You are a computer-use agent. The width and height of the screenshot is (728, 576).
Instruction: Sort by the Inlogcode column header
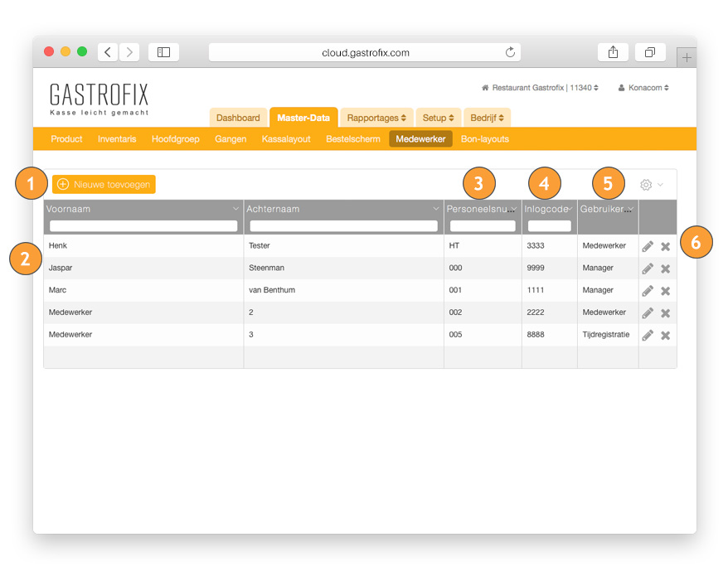pyautogui.click(x=545, y=209)
